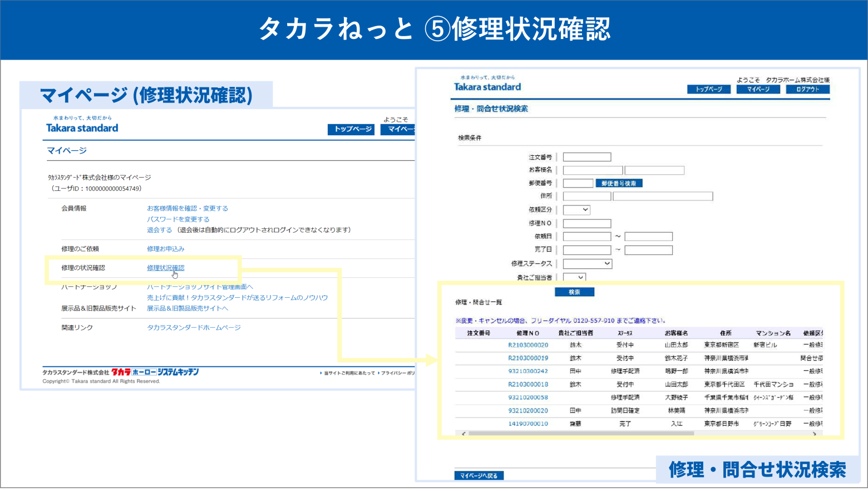Click the 完了日 start date field
868x491 pixels.
(587, 250)
